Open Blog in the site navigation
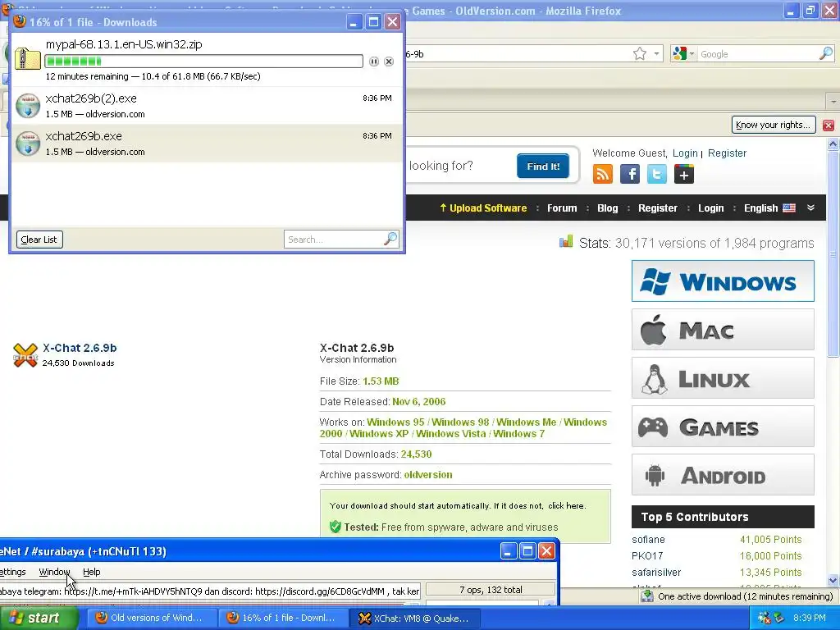The image size is (840, 630). (608, 208)
